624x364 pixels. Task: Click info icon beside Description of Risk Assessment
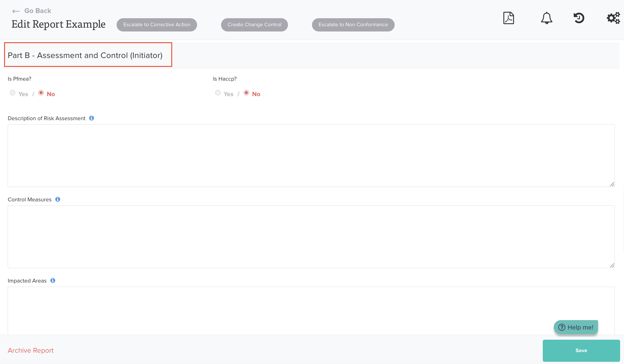tap(91, 118)
